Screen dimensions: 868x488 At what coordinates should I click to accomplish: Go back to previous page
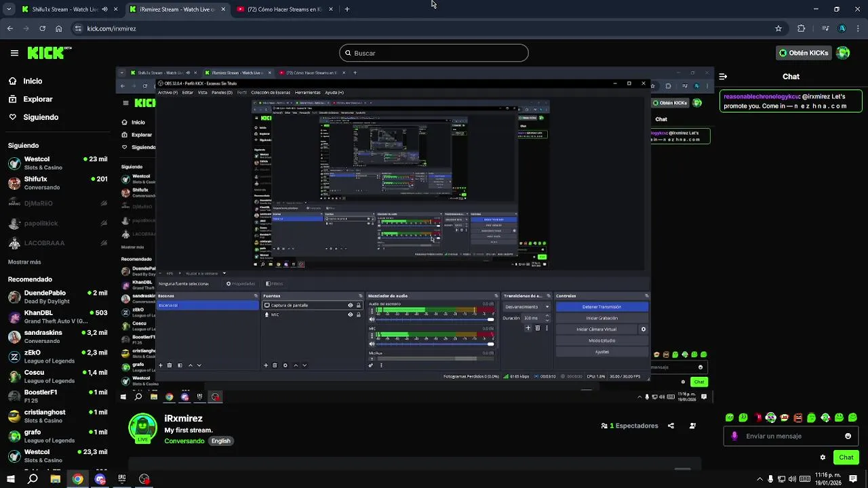(9, 28)
